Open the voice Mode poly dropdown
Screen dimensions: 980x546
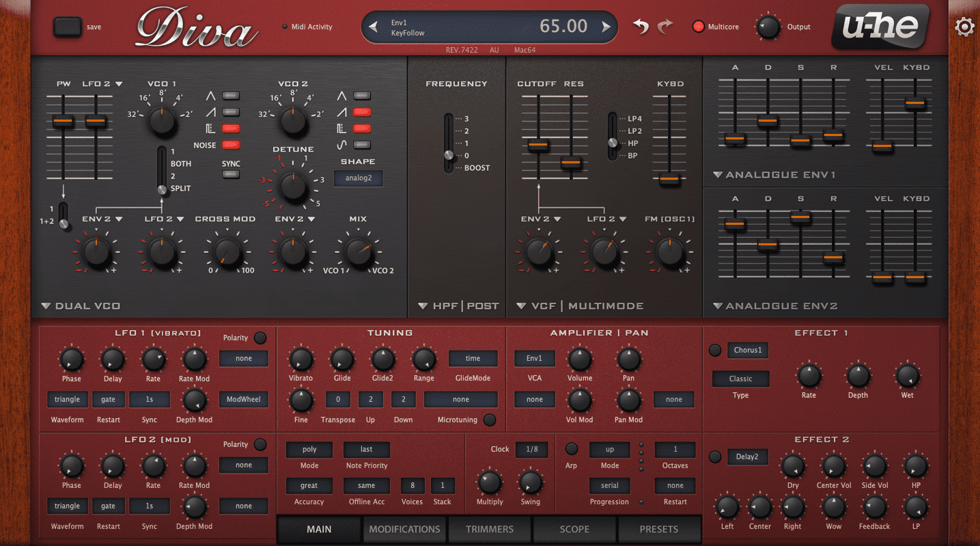coord(309,450)
